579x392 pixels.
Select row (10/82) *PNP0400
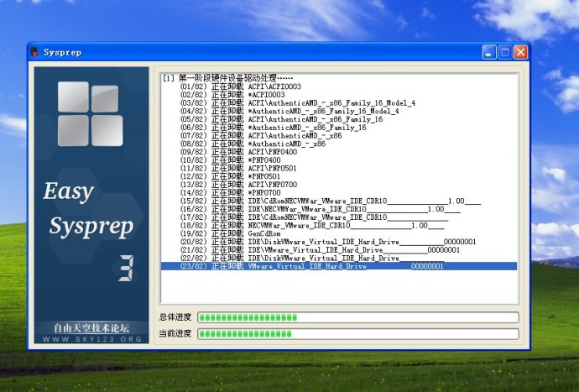pyautogui.click(x=339, y=160)
